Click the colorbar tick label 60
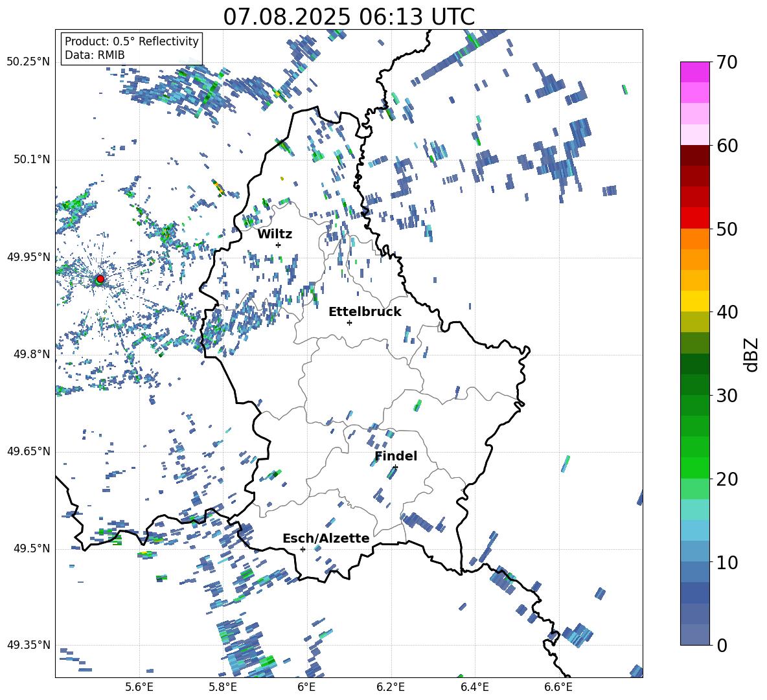Viewport: 767px width, 700px height. [727, 146]
